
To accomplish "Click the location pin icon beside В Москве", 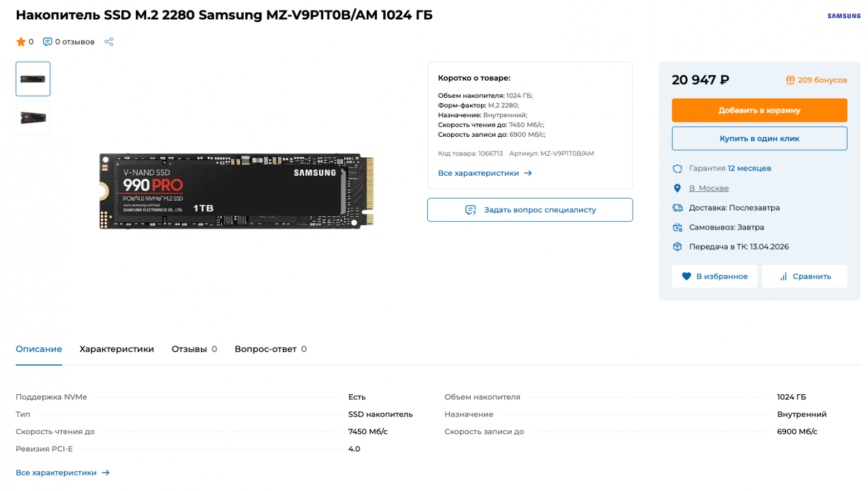I will click(x=677, y=189).
